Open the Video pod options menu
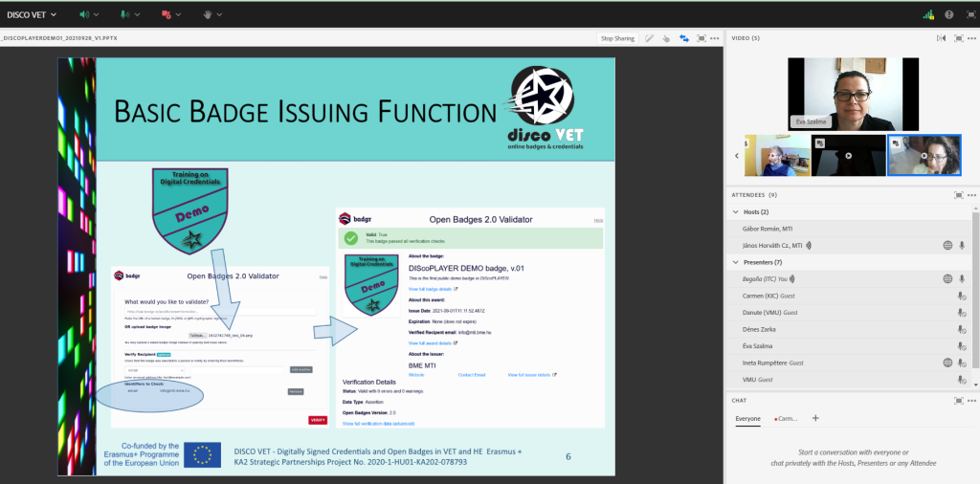Image resolution: width=980 pixels, height=484 pixels. pos(973,38)
